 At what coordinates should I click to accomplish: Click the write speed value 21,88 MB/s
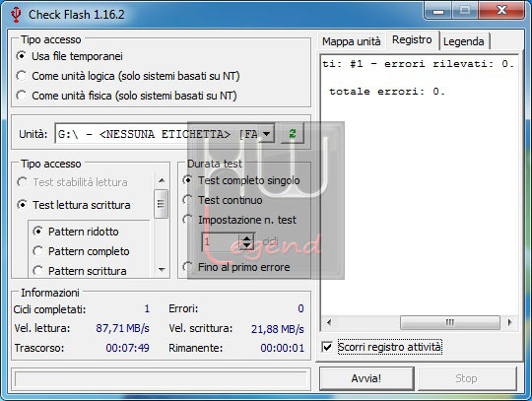pos(278,329)
